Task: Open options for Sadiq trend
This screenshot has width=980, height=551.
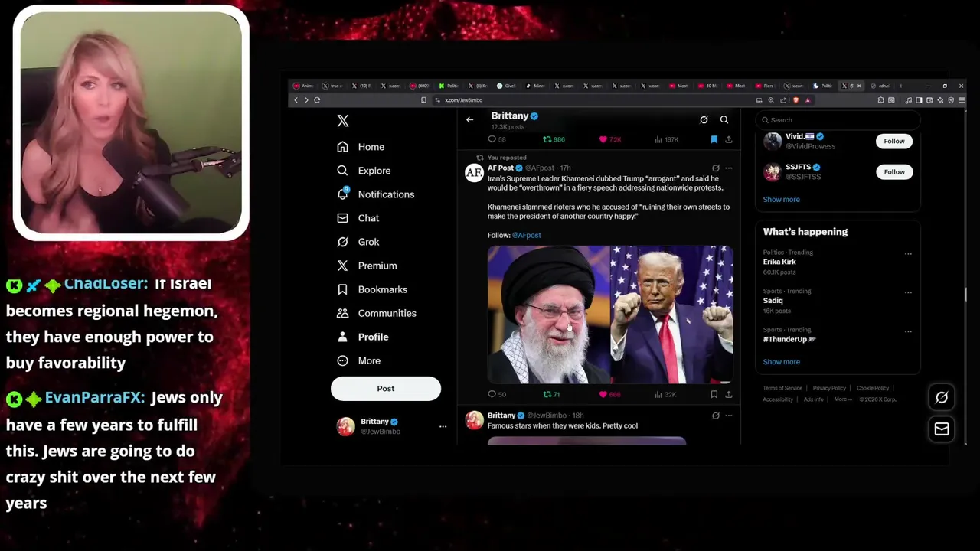Action: [x=908, y=292]
